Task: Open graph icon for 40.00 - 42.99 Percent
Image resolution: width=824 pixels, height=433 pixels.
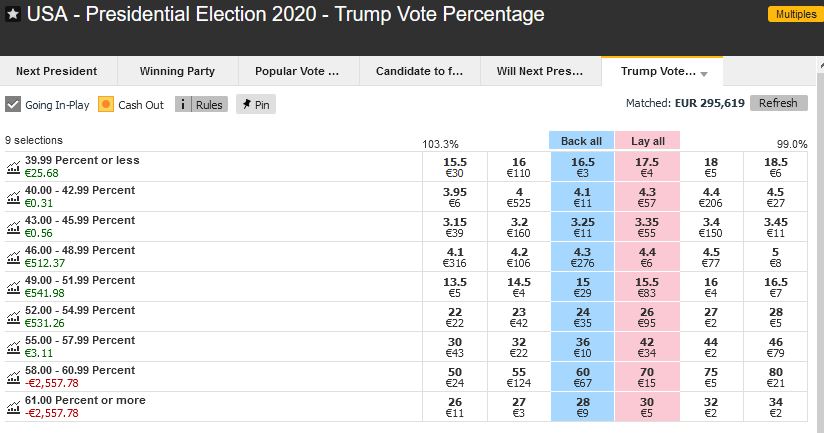Action: (x=13, y=197)
